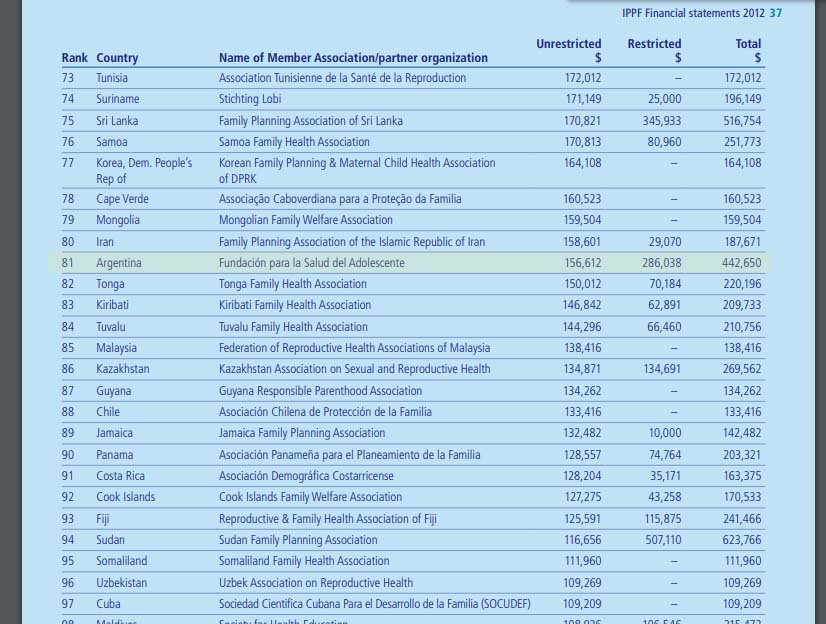Screen dimensions: 826x624
Task: Click Tunisia's unrestricted amount 172,012
Action: (x=582, y=78)
